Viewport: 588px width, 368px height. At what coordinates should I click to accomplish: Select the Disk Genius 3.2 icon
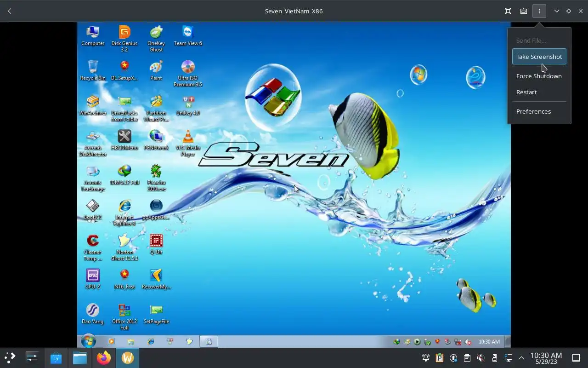(124, 39)
